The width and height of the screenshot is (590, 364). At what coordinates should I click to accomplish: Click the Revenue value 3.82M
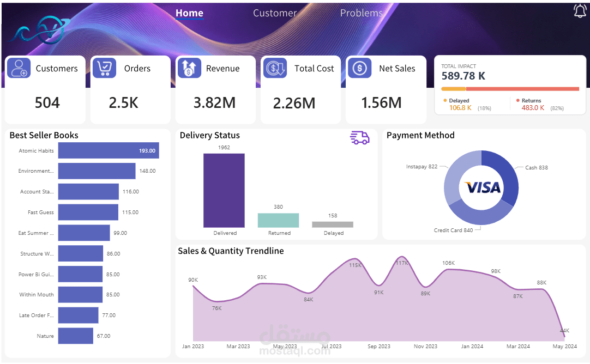tap(214, 102)
